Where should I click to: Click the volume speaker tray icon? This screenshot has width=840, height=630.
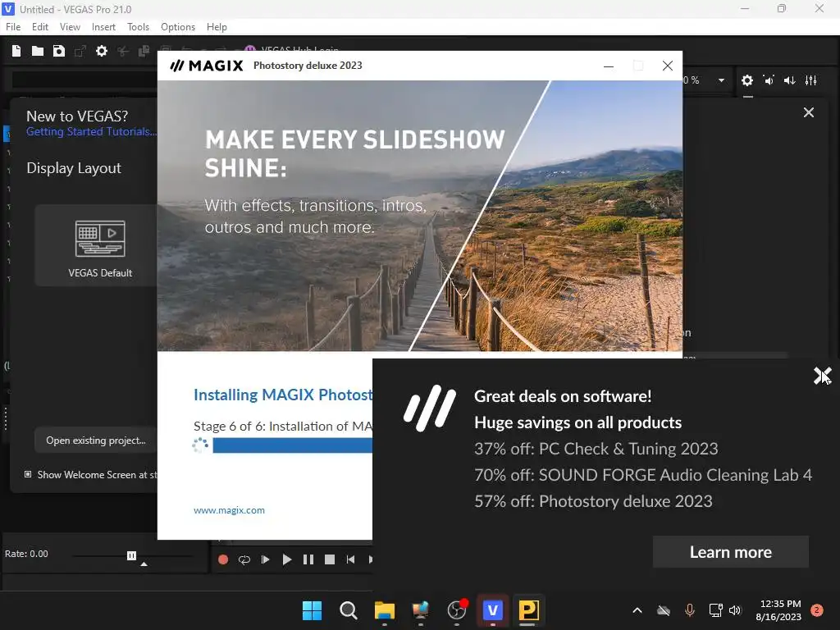[x=735, y=610]
